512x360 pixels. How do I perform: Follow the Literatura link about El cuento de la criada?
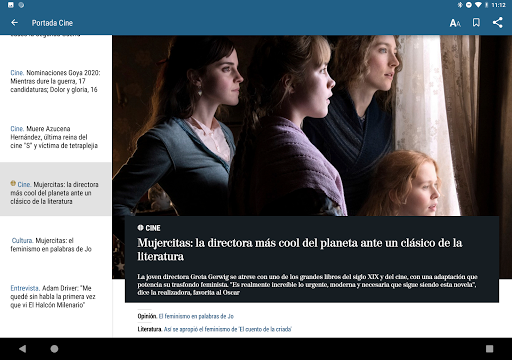point(228,329)
